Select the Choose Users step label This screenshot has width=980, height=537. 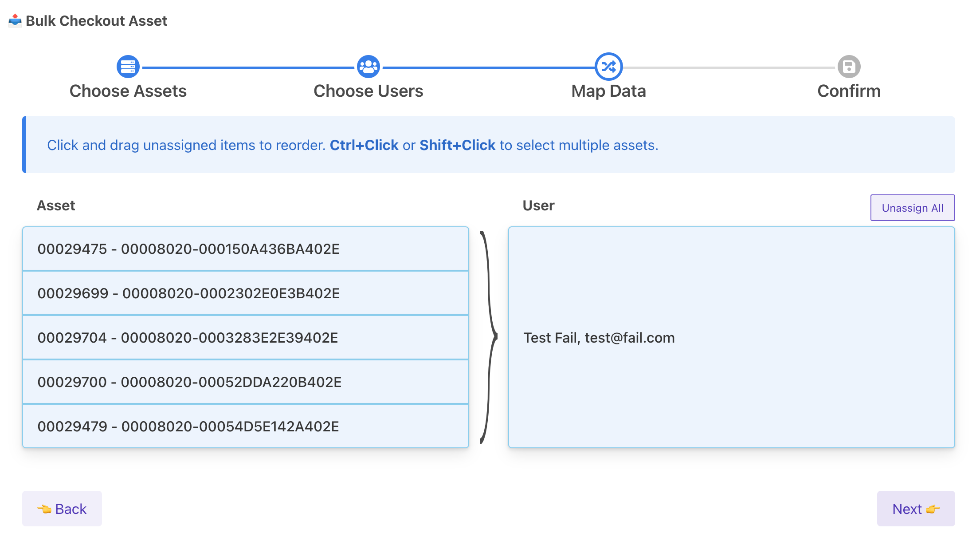pos(368,91)
